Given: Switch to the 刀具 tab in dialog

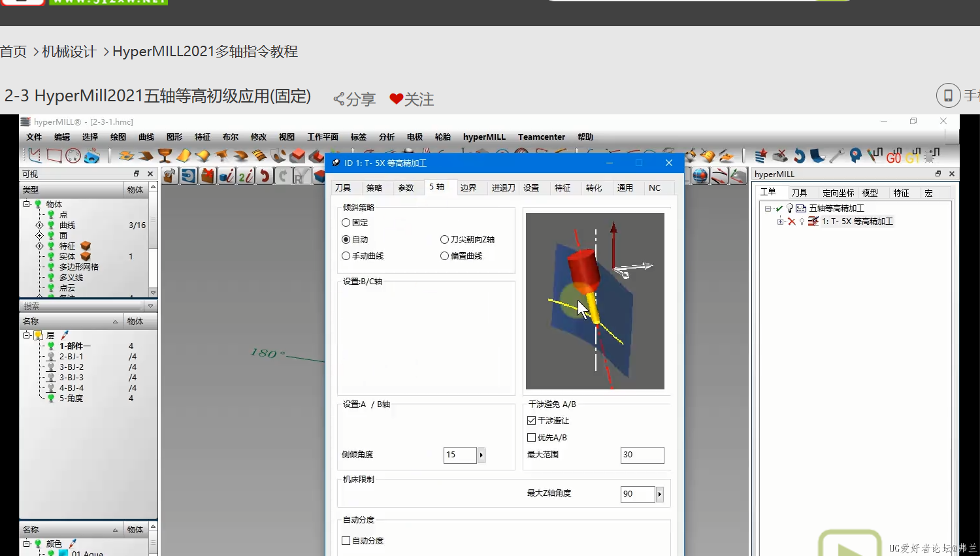Looking at the screenshot, I should point(343,188).
